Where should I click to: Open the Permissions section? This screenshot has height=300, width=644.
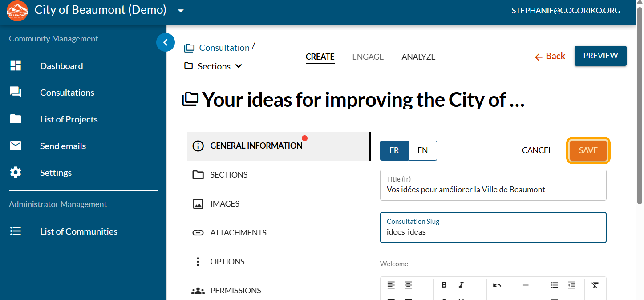[235, 291]
